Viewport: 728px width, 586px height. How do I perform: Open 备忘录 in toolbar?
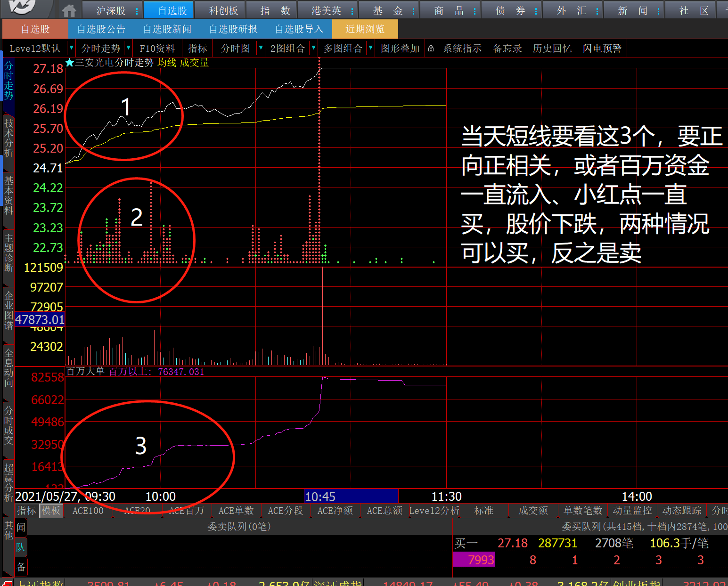(x=507, y=49)
